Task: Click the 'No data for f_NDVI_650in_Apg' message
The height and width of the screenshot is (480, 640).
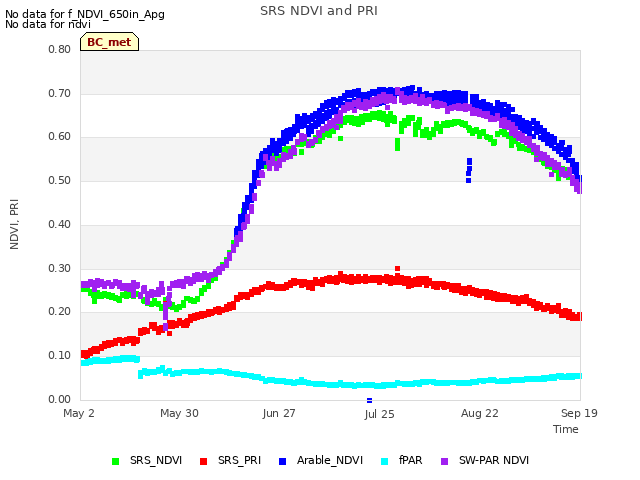Action: [85, 14]
